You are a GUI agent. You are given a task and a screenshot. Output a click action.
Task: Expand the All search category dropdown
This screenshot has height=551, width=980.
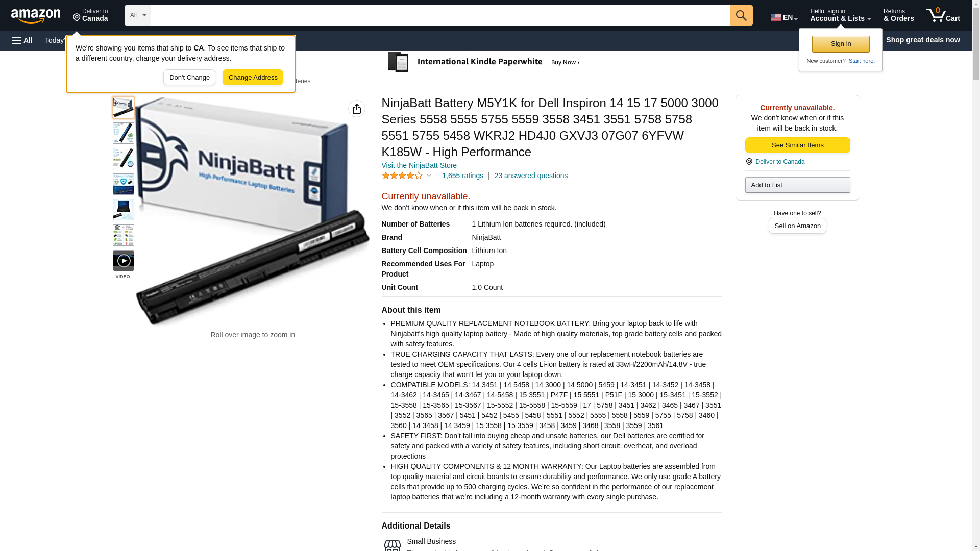click(x=138, y=15)
